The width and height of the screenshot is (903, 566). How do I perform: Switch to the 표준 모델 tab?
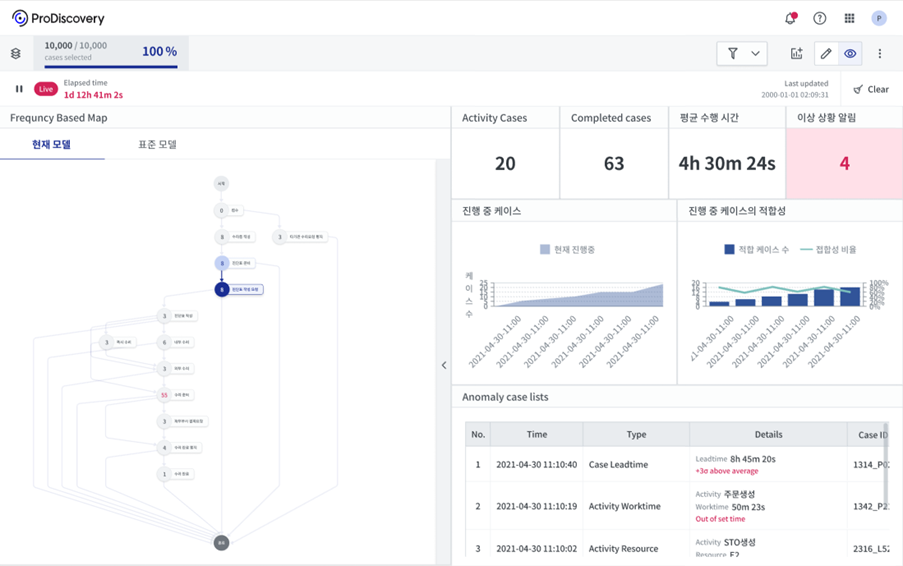[157, 144]
